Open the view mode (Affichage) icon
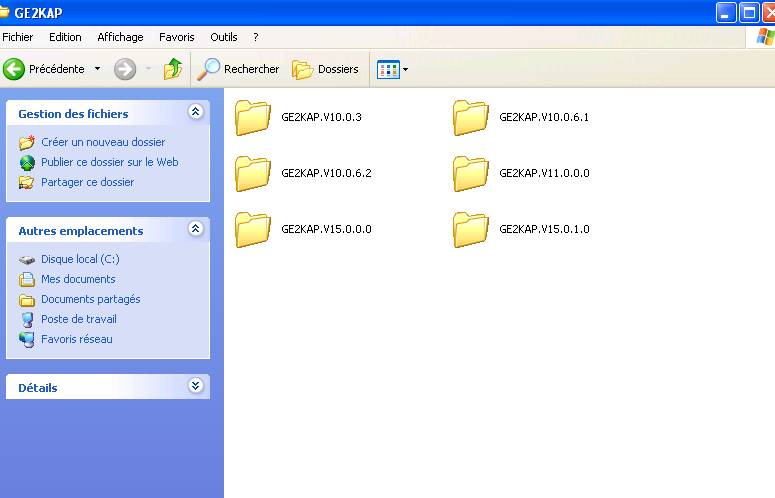 click(x=388, y=70)
